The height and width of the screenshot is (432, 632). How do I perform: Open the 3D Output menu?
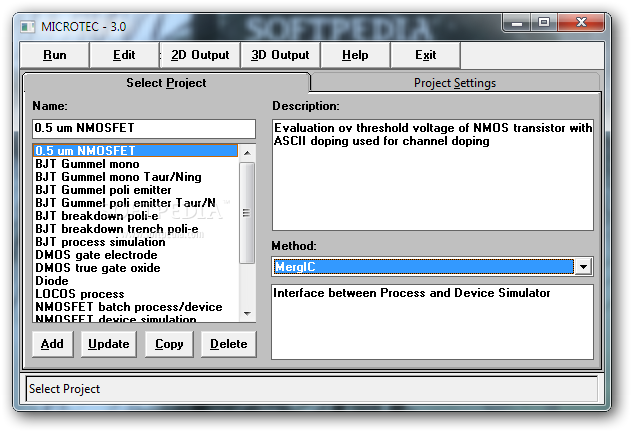pos(280,55)
